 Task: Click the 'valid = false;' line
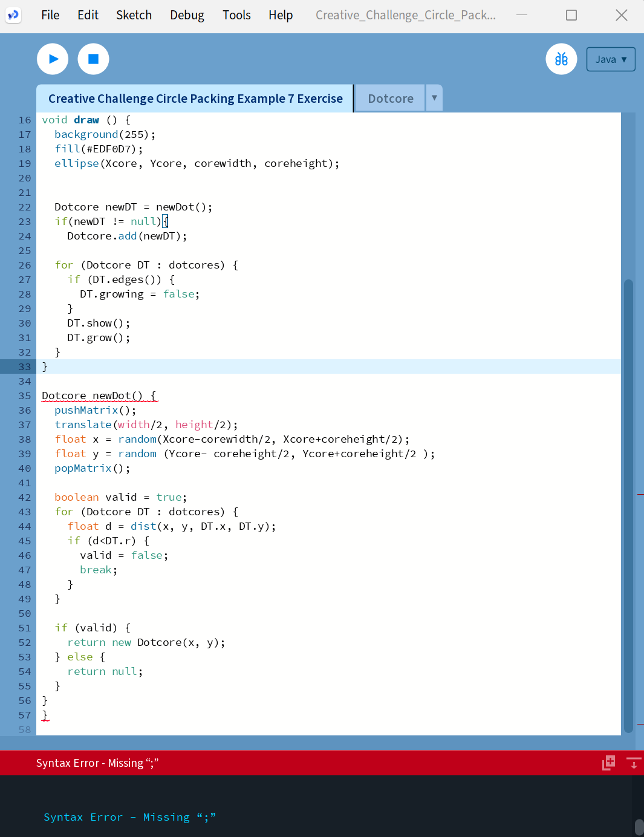pyautogui.click(x=124, y=555)
